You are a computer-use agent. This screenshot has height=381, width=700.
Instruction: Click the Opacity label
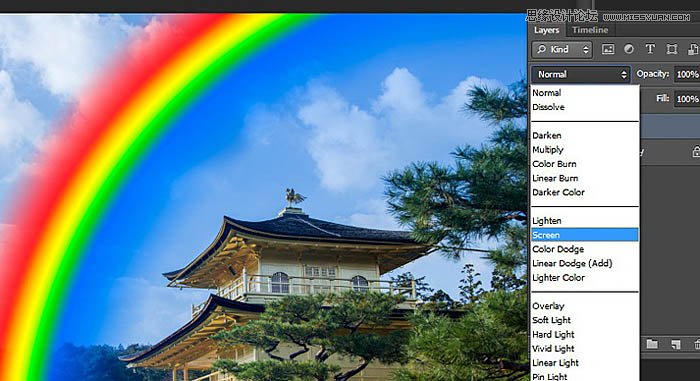653,74
